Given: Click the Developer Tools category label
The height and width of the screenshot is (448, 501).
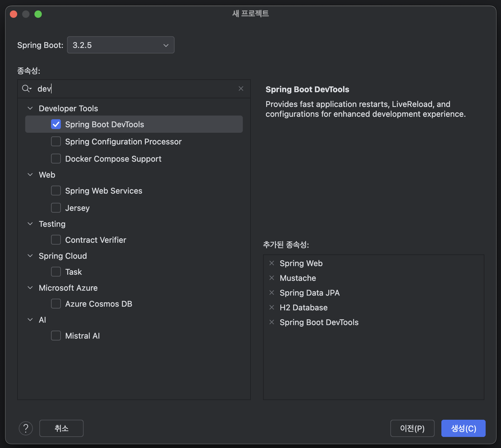Looking at the screenshot, I should pyautogui.click(x=68, y=108).
